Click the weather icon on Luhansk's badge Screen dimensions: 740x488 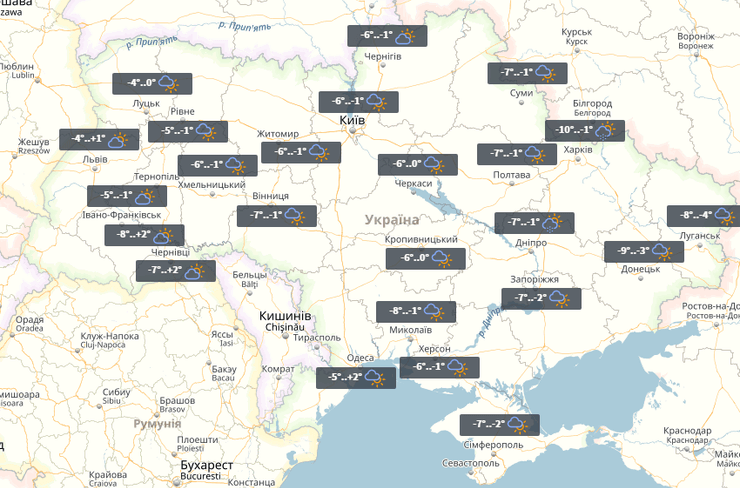point(724,216)
